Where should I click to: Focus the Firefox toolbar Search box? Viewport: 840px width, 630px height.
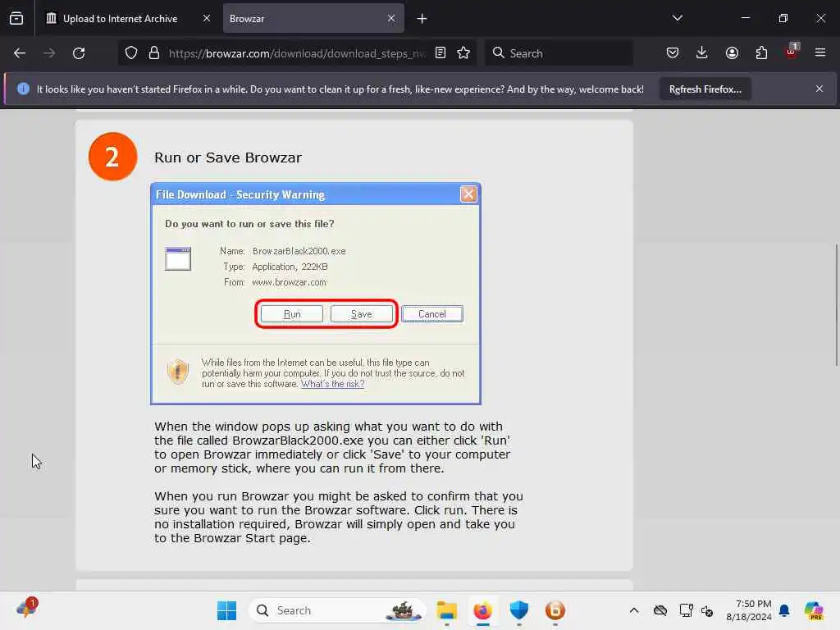coord(558,53)
